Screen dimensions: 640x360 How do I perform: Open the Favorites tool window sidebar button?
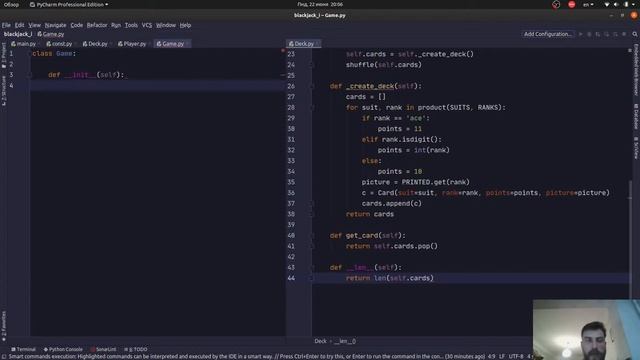click(x=4, y=326)
